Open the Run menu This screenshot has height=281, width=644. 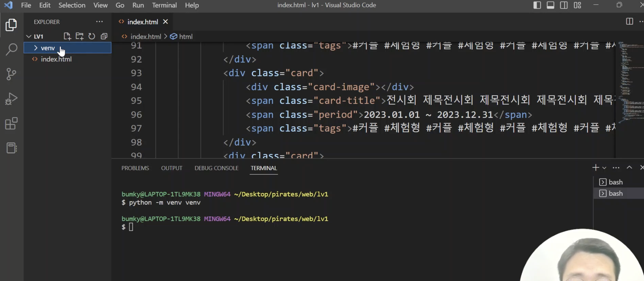[138, 5]
